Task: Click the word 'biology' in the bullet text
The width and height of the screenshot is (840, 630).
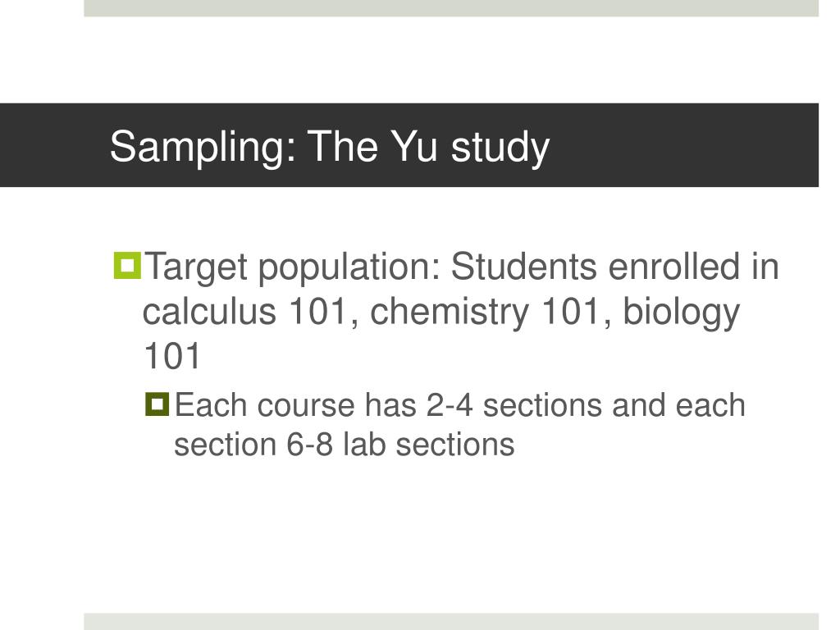Action: point(681,313)
